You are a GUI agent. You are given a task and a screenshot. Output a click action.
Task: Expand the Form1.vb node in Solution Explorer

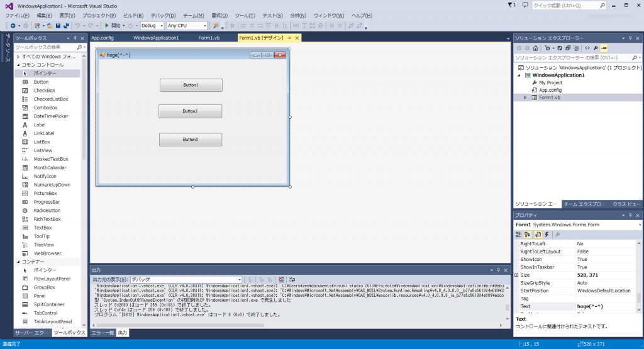coord(525,97)
